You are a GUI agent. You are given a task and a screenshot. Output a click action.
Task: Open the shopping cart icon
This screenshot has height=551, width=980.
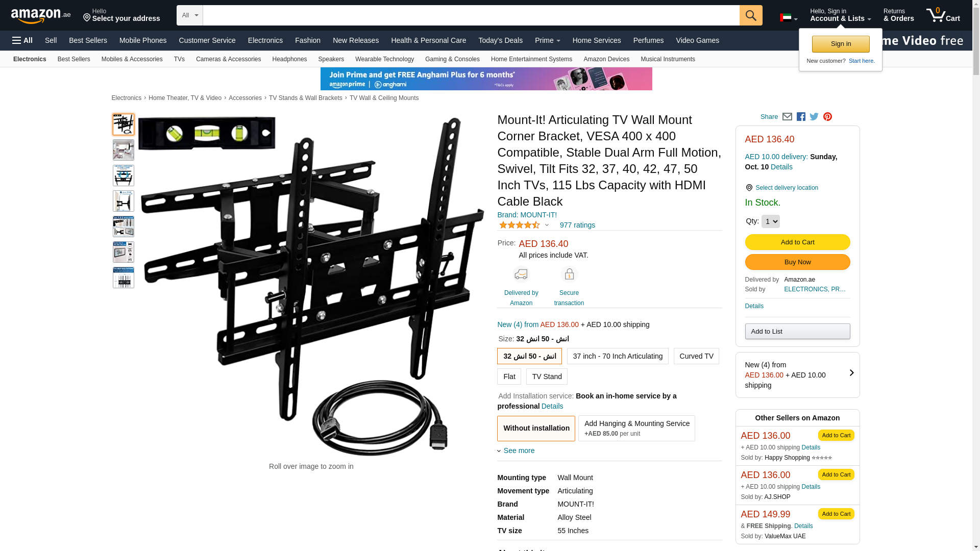coord(943,15)
